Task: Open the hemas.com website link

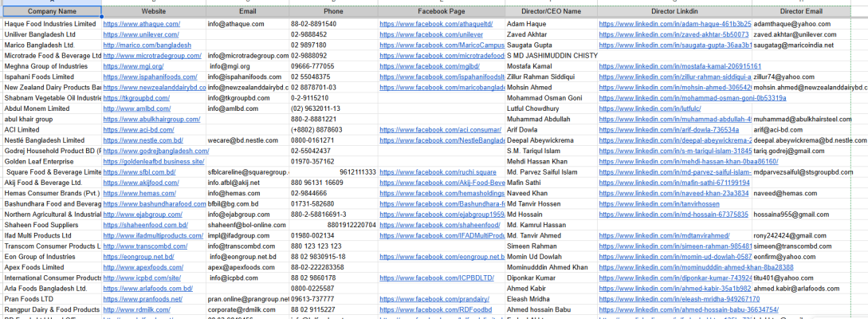Action: coord(139,193)
